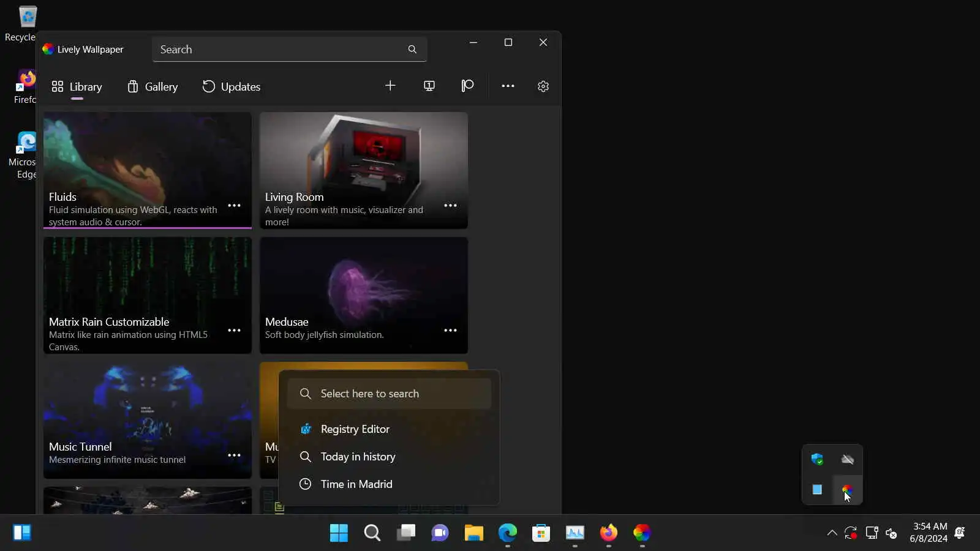Switch to Firefox on the taskbar
The height and width of the screenshot is (551, 980).
tap(608, 533)
